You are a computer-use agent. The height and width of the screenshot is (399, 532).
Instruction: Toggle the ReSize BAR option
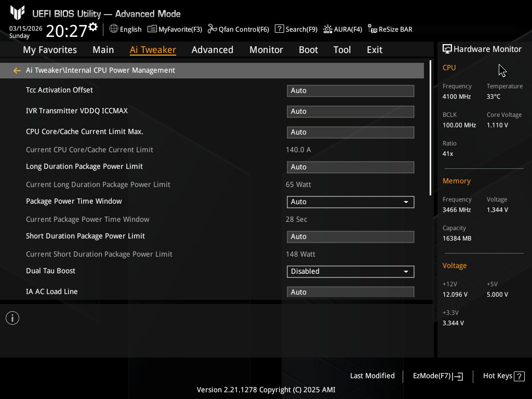[395, 30]
